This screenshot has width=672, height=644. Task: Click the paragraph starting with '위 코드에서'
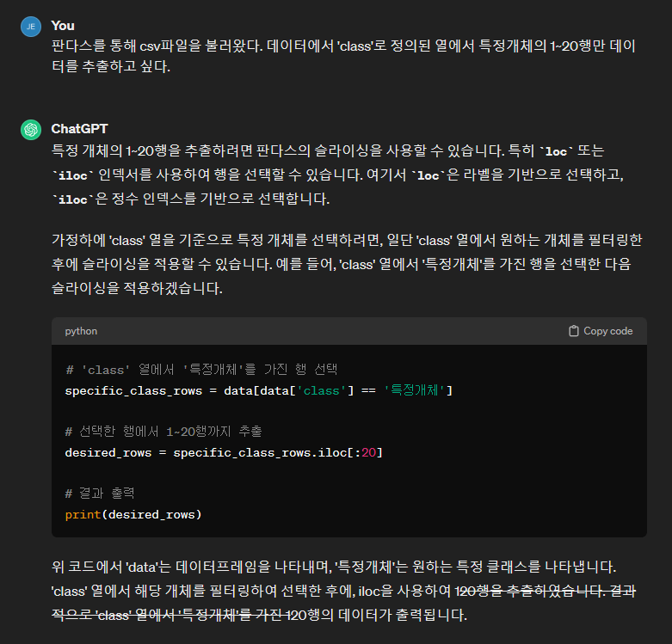click(344, 591)
